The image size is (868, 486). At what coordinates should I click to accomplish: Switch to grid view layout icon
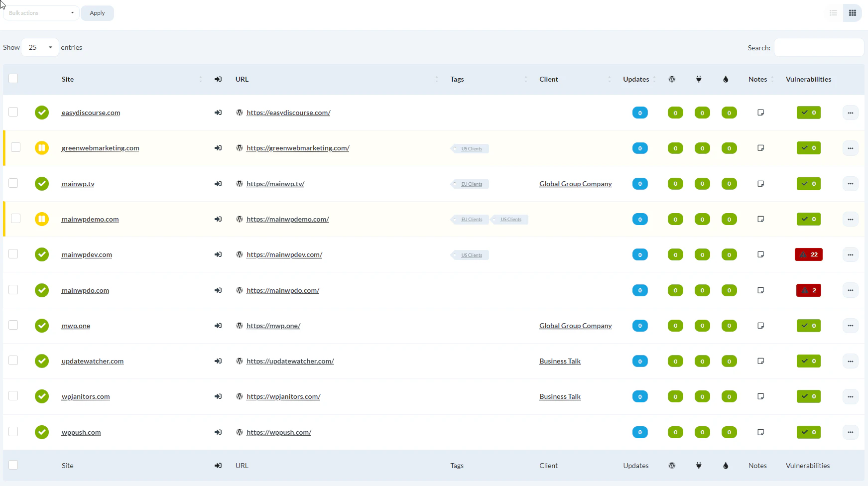coord(853,13)
